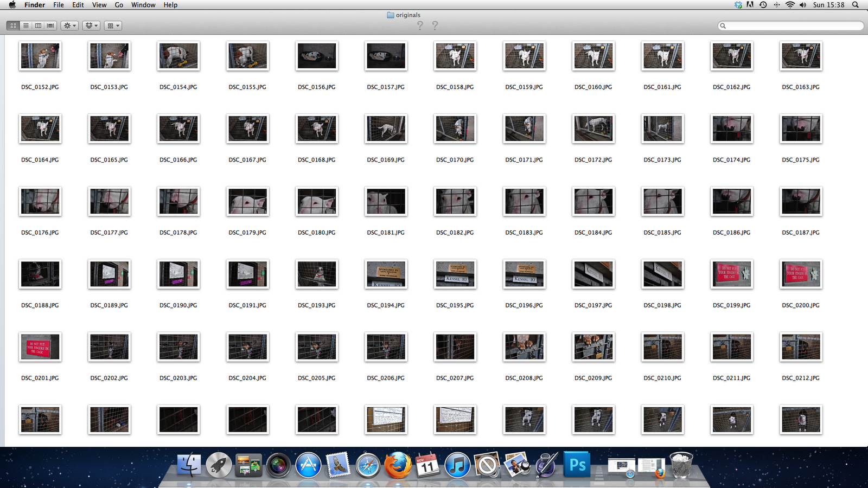868x488 pixels.
Task: Open the Trash in the Dock
Action: coord(682,465)
